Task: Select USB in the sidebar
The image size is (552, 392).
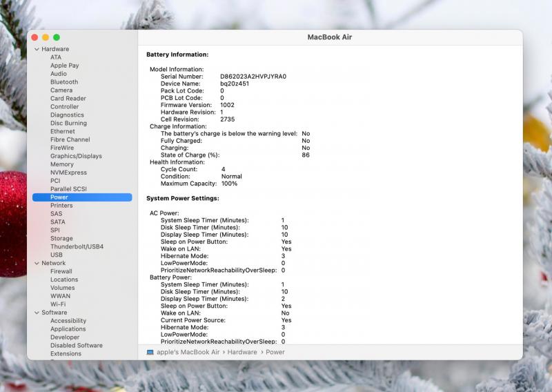Action: click(x=57, y=255)
